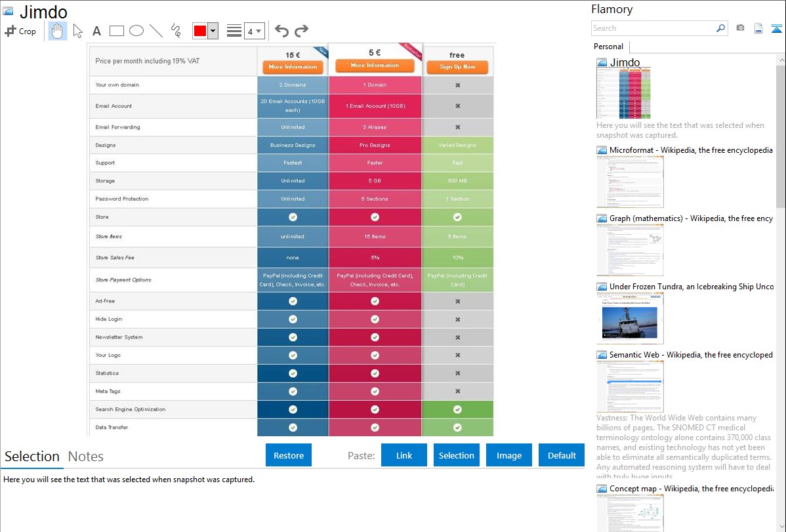Open the Under Frozen Tundra ship thumbnail
This screenshot has height=532, width=786.
pyautogui.click(x=630, y=318)
